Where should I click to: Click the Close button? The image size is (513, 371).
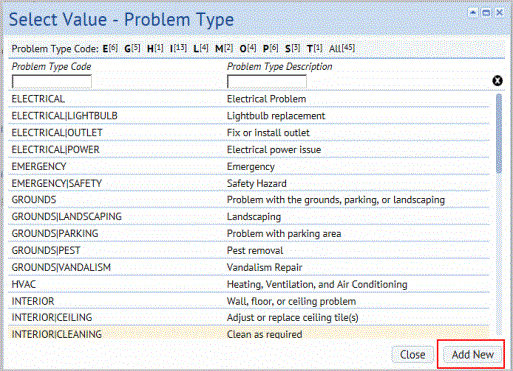(x=412, y=354)
